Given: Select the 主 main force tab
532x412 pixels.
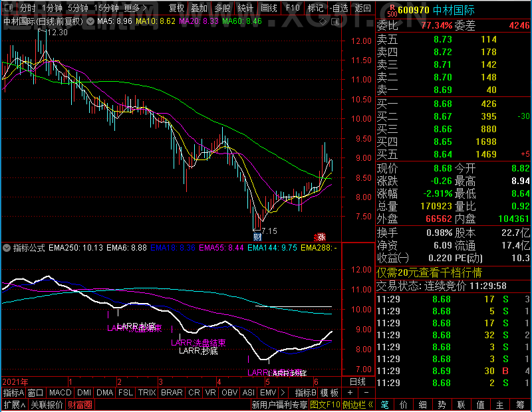Looking at the screenshot, I should pyautogui.click(x=500, y=405).
